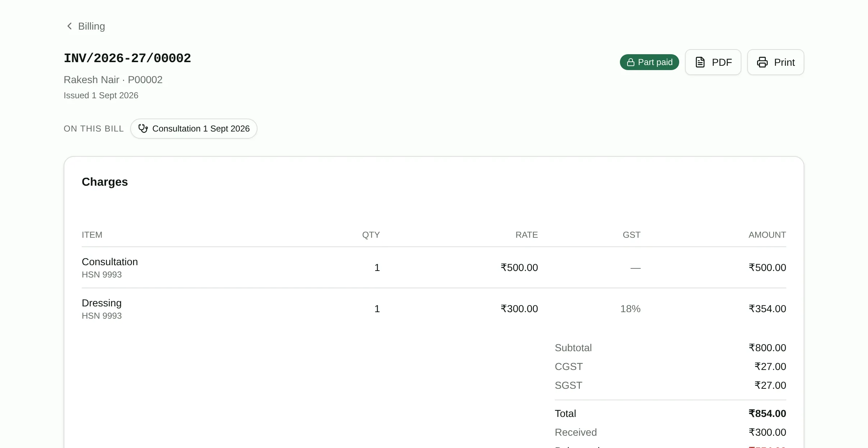868x448 pixels.
Task: Click the RATE column header
Action: click(527, 235)
